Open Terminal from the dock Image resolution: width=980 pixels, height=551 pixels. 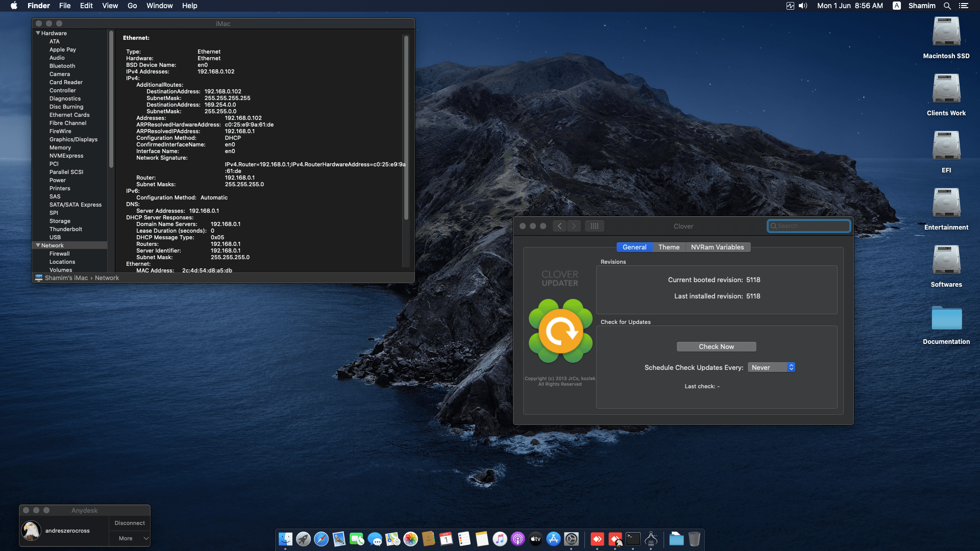point(633,539)
